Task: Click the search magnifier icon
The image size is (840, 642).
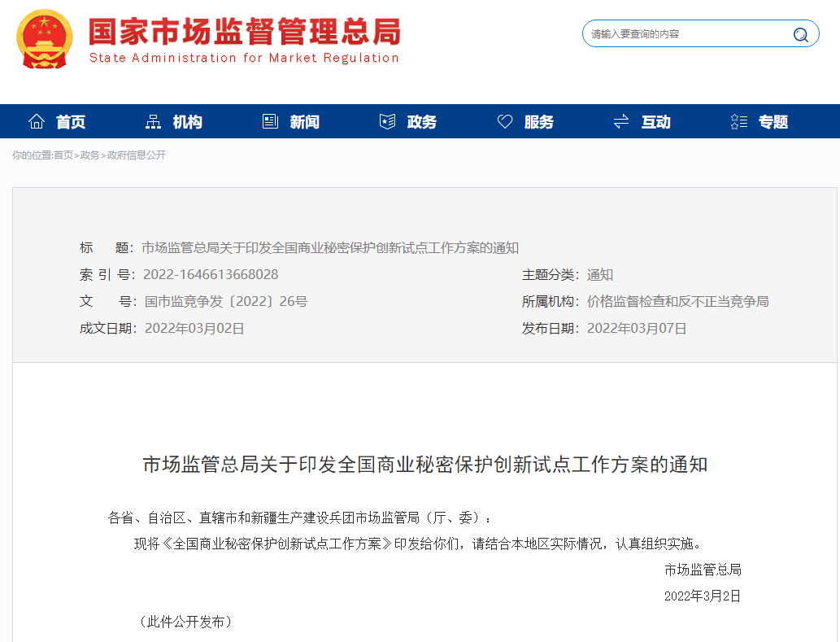Action: point(800,34)
